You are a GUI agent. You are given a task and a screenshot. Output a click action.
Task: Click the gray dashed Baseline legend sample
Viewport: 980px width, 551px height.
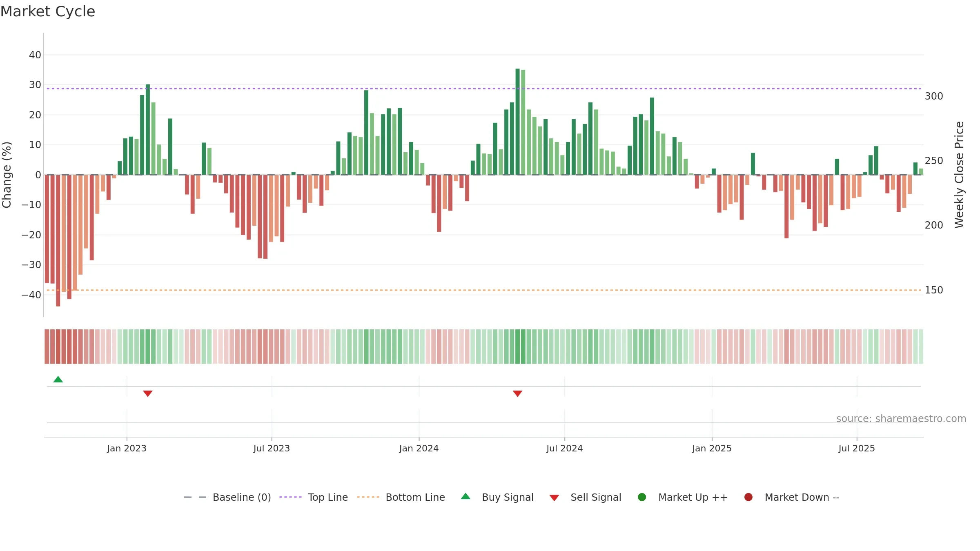(x=195, y=497)
